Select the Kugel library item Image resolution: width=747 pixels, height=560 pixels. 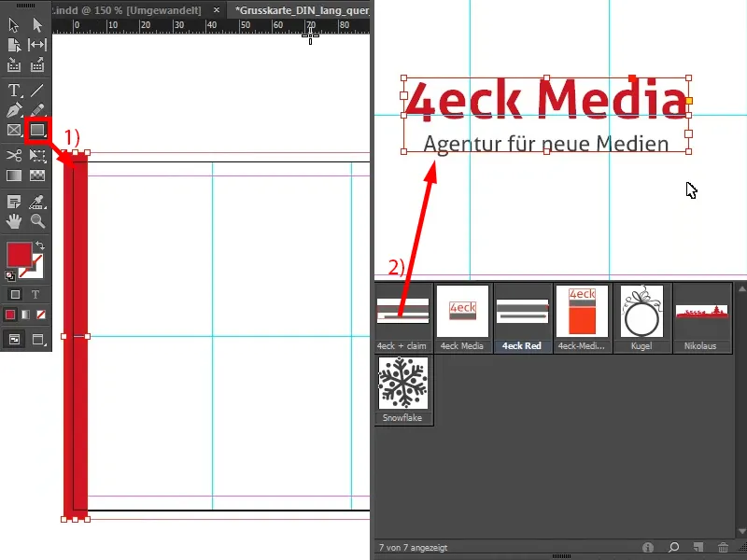pos(641,318)
